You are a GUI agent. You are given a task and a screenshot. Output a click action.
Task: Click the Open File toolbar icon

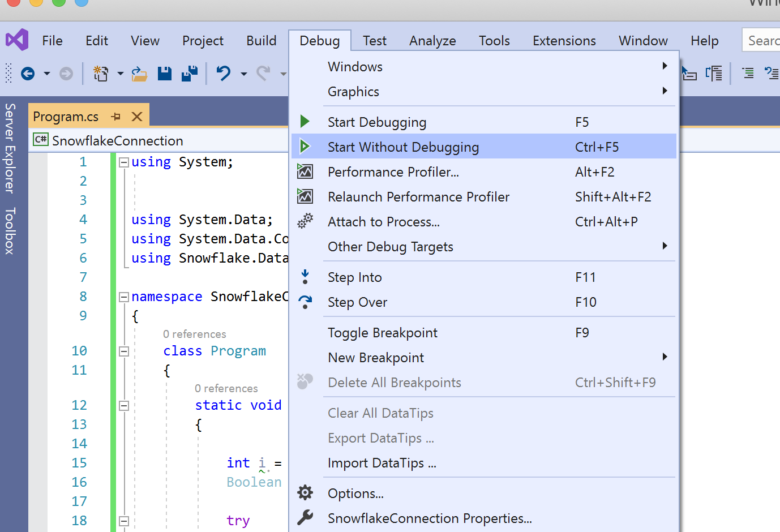(x=139, y=74)
